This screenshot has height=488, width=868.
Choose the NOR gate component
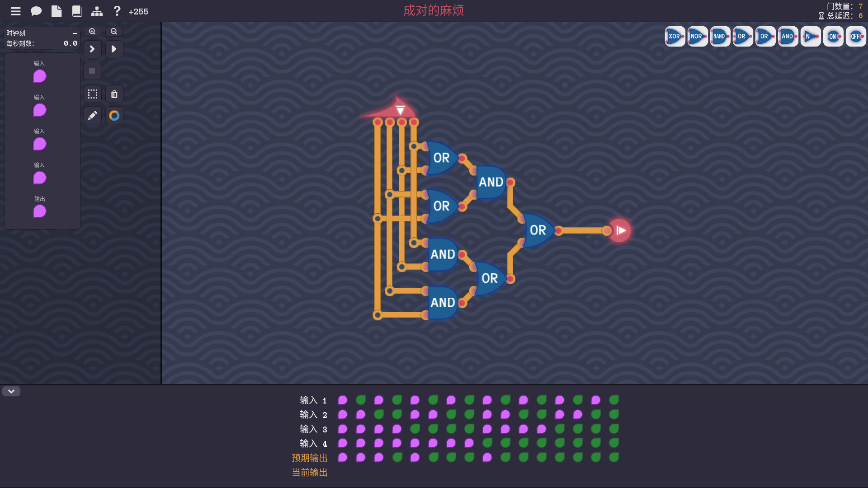point(697,37)
